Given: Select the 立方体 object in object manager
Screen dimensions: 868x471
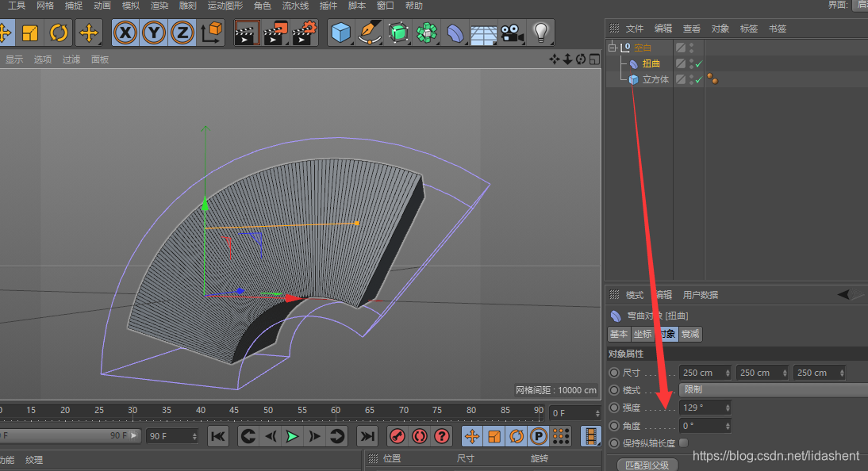Looking at the screenshot, I should pyautogui.click(x=655, y=79).
